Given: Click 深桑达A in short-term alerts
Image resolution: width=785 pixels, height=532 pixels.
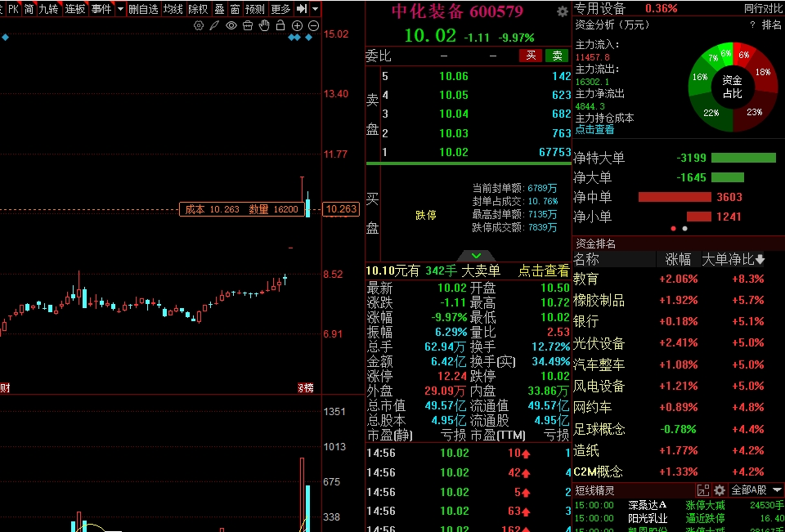Looking at the screenshot, I should 648,505.
